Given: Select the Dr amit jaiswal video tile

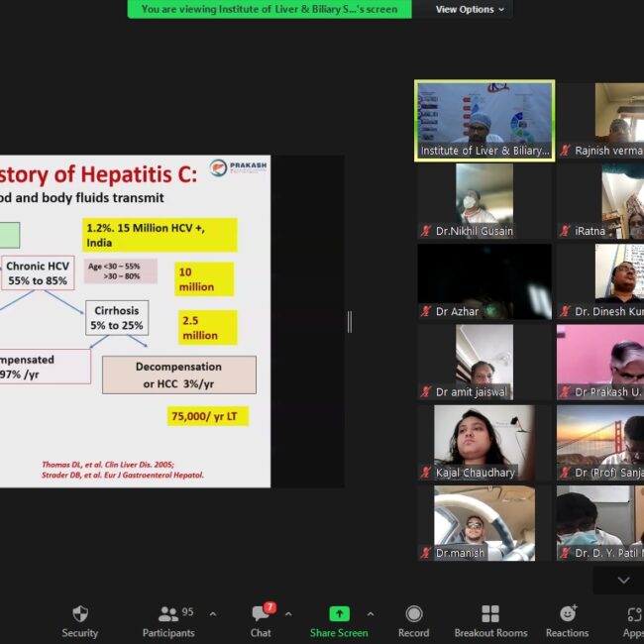Looking at the screenshot, I should point(484,363).
